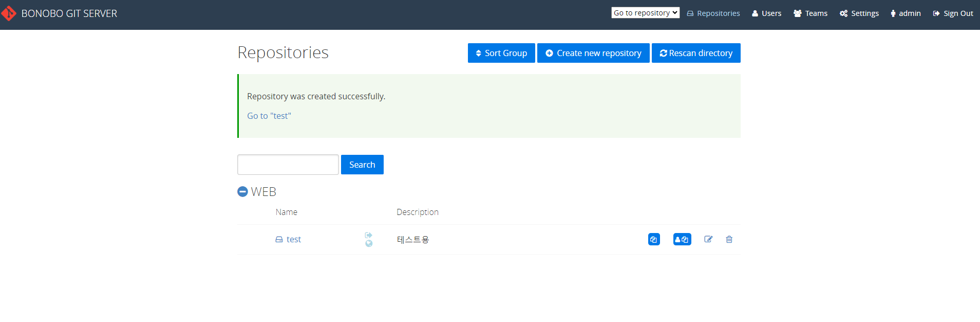Delete the test repository
The height and width of the screenshot is (322, 980).
729,239
